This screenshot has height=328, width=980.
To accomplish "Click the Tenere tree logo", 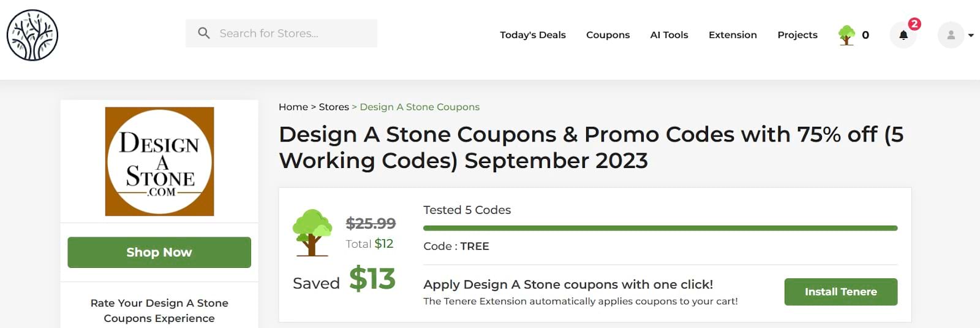I will [x=32, y=35].
